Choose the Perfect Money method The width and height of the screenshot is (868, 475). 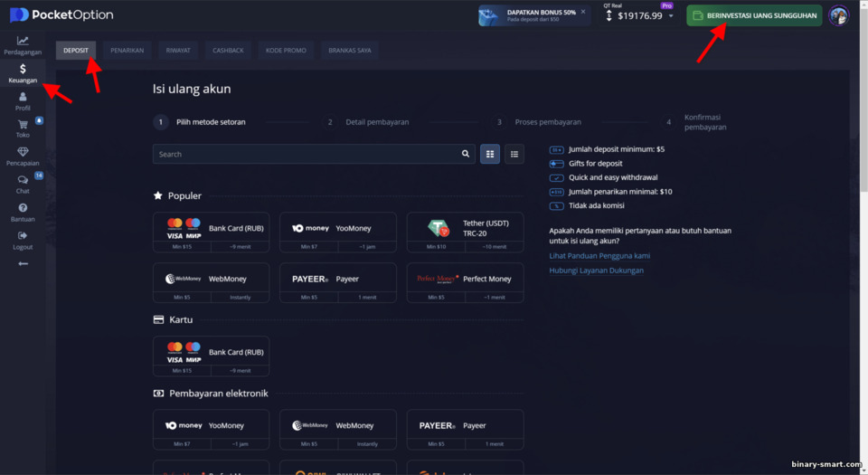coord(465,283)
